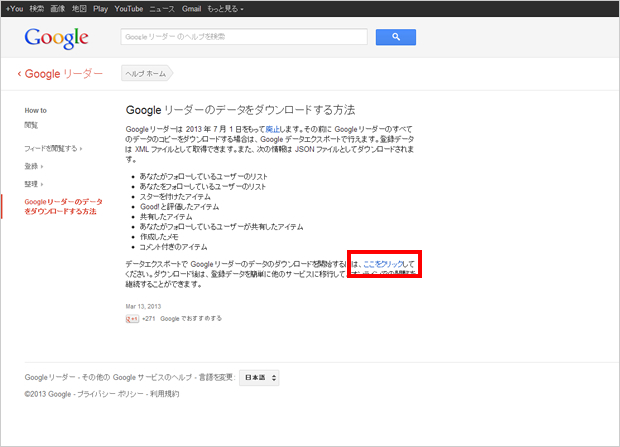Focus the Google リーダー help search field
Screen dimensions: 620x447
pos(244,37)
